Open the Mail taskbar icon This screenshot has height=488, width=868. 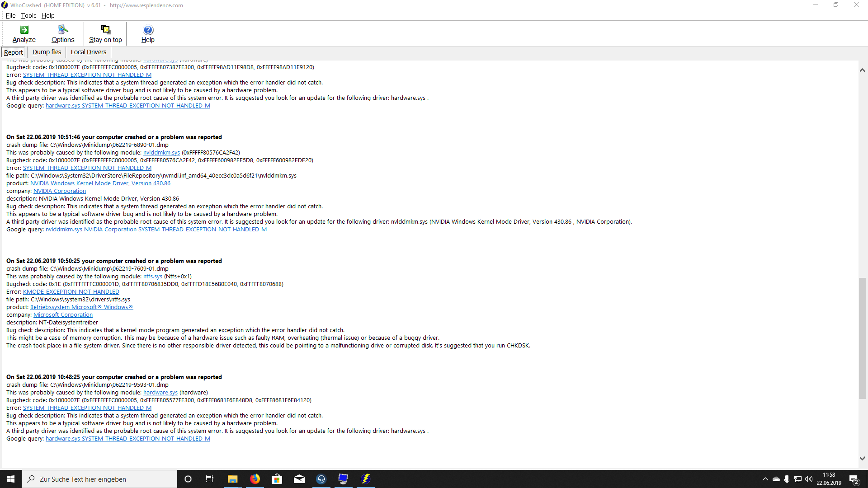click(299, 479)
